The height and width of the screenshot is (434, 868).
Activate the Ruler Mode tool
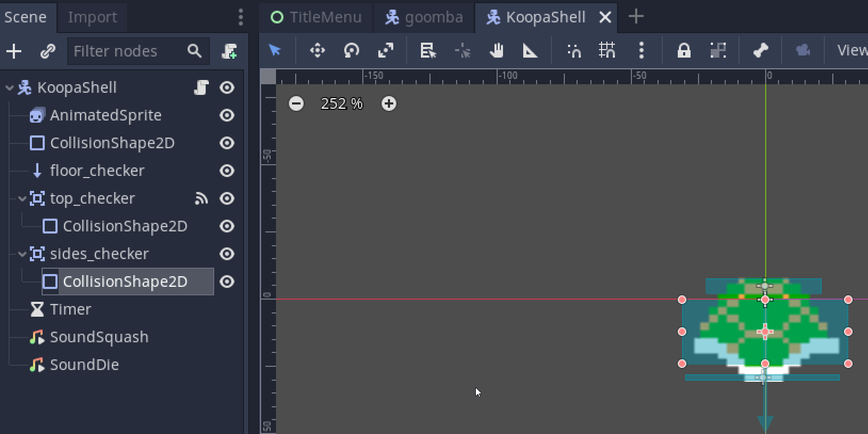[530, 51]
